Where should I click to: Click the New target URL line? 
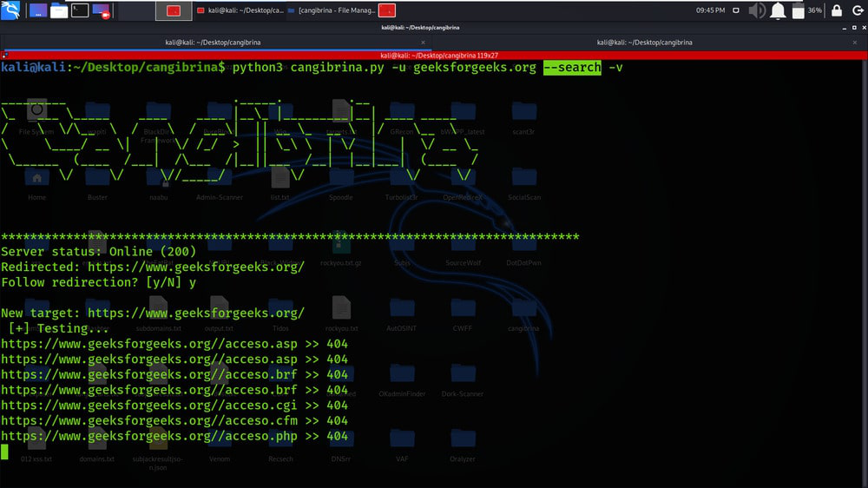coord(153,313)
